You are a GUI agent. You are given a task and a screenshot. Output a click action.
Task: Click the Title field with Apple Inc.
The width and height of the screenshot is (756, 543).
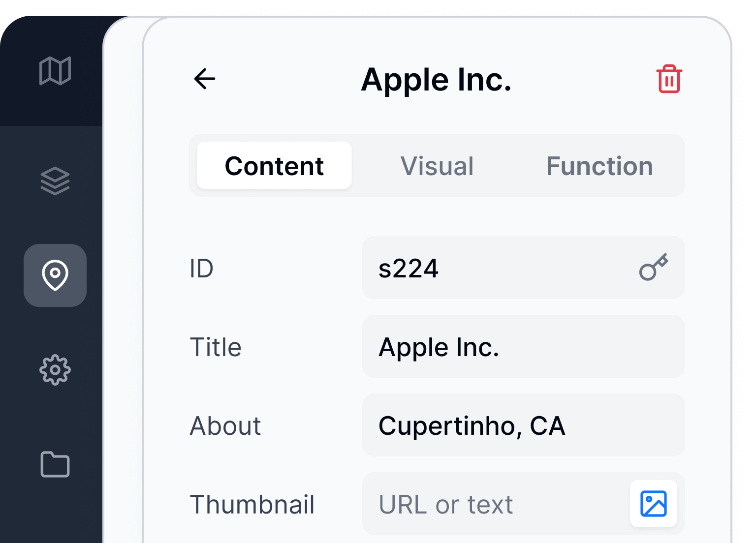[x=523, y=347]
